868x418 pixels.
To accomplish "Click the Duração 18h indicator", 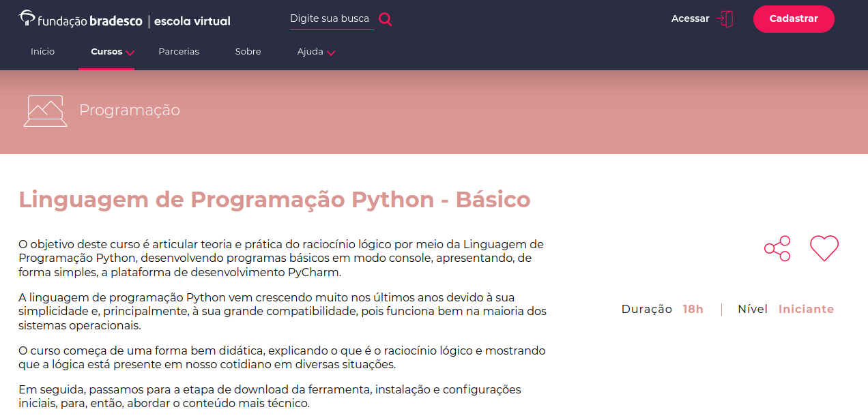I will (x=662, y=309).
